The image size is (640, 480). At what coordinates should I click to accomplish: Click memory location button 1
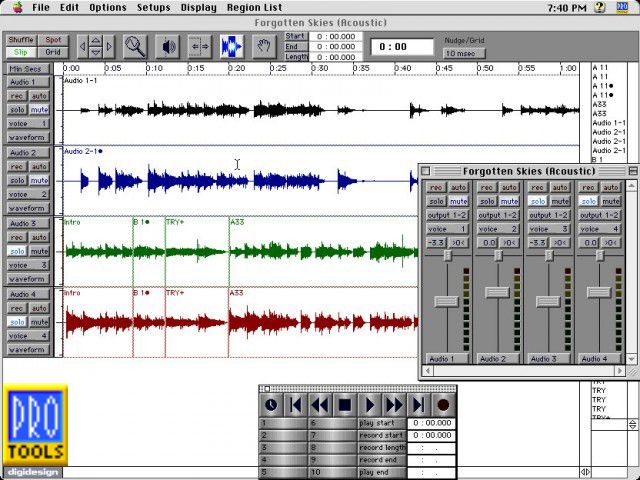click(283, 423)
